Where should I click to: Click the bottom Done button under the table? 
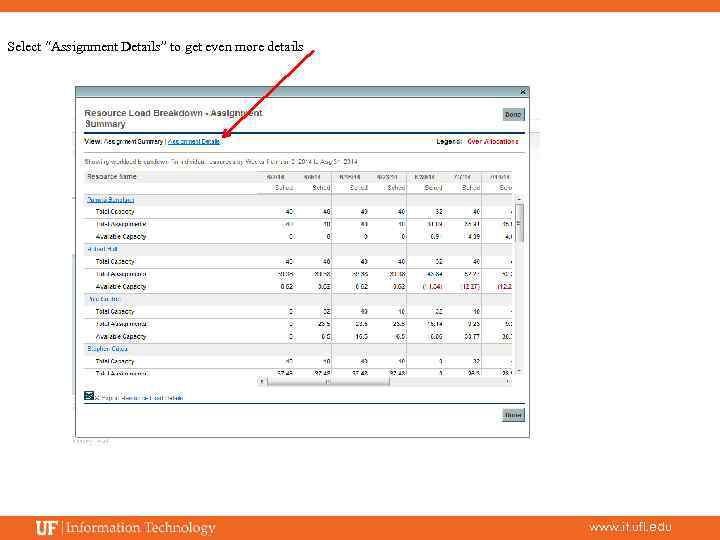point(513,415)
